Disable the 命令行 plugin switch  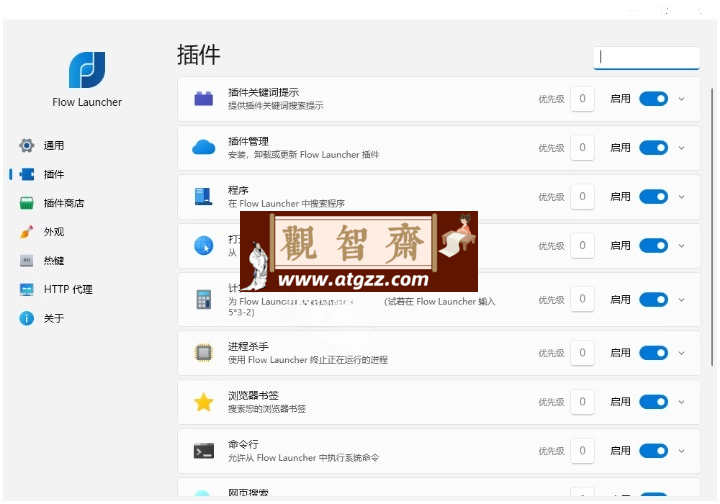coord(653,451)
